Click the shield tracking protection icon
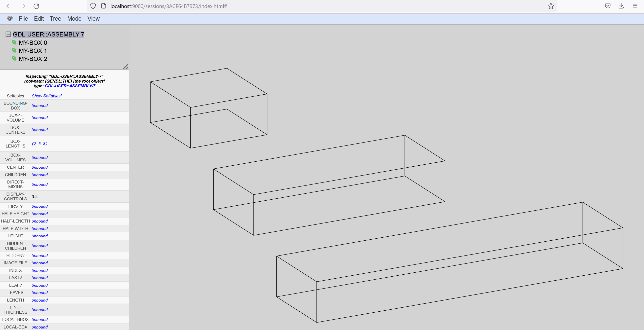Screen dimensions: 644x330 (93, 6)
